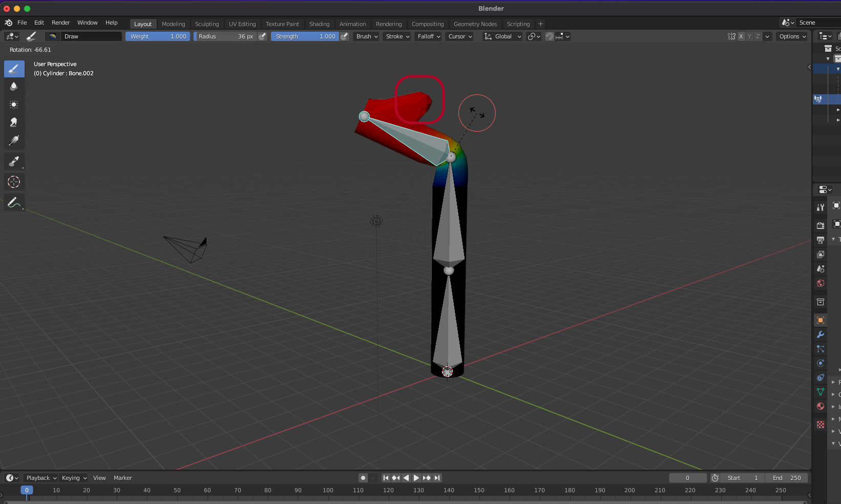Open the Keying dropdown in timeline
The image size is (841, 504).
[x=74, y=478]
